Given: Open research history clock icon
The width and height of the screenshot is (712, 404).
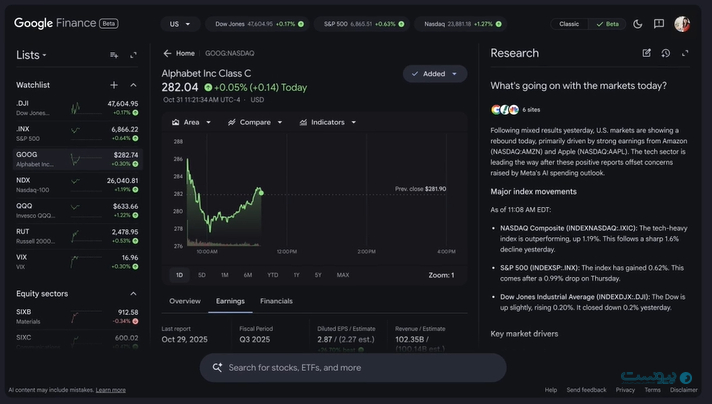Looking at the screenshot, I should pyautogui.click(x=666, y=53).
